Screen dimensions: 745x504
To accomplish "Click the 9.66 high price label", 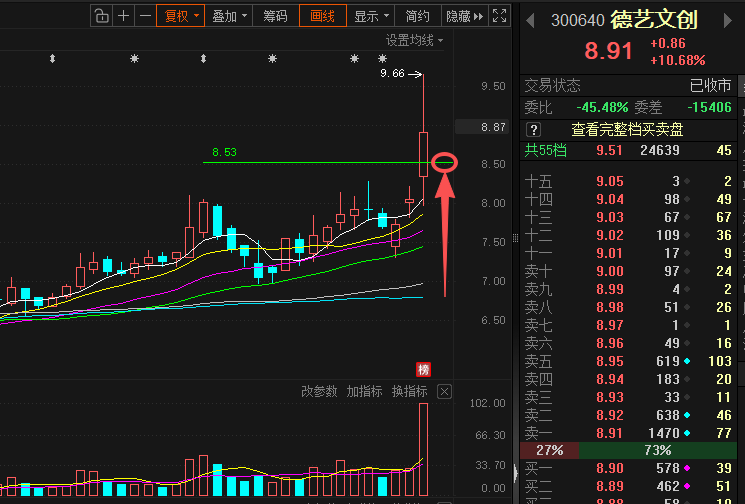I will coord(392,74).
